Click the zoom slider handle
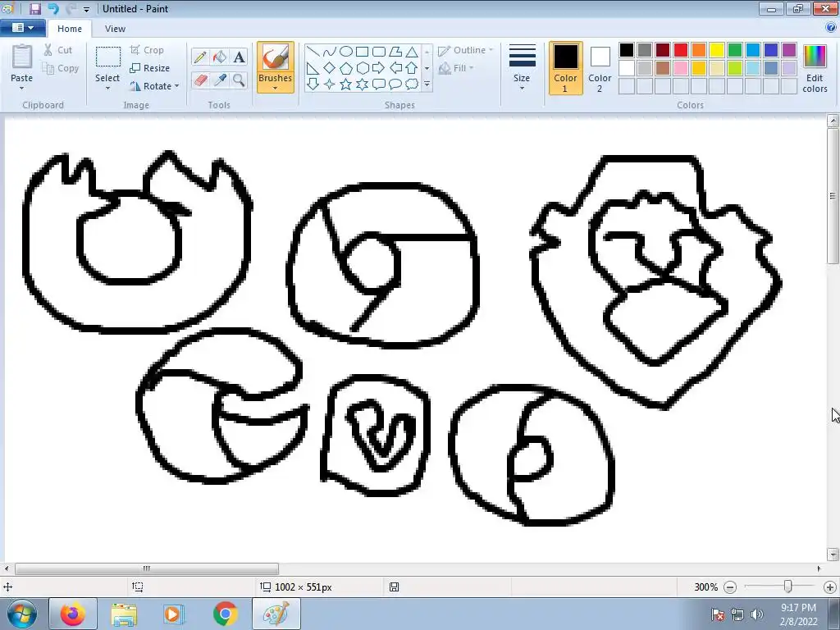Viewport: 840px width, 630px height. pyautogui.click(x=787, y=587)
